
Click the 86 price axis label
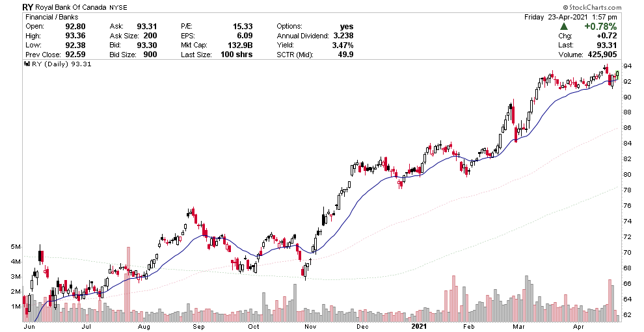628,128
